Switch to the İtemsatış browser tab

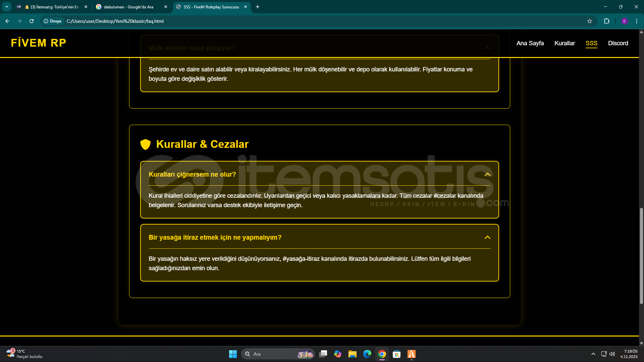point(54,7)
